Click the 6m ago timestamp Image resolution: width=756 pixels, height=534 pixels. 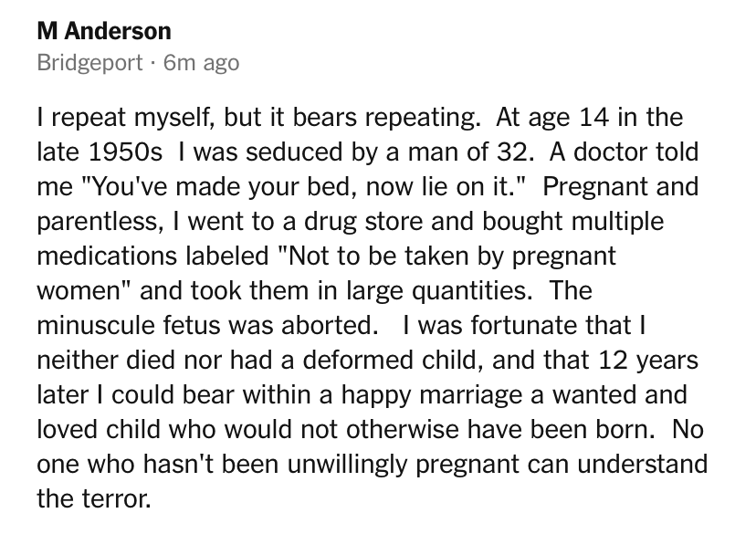tap(201, 63)
